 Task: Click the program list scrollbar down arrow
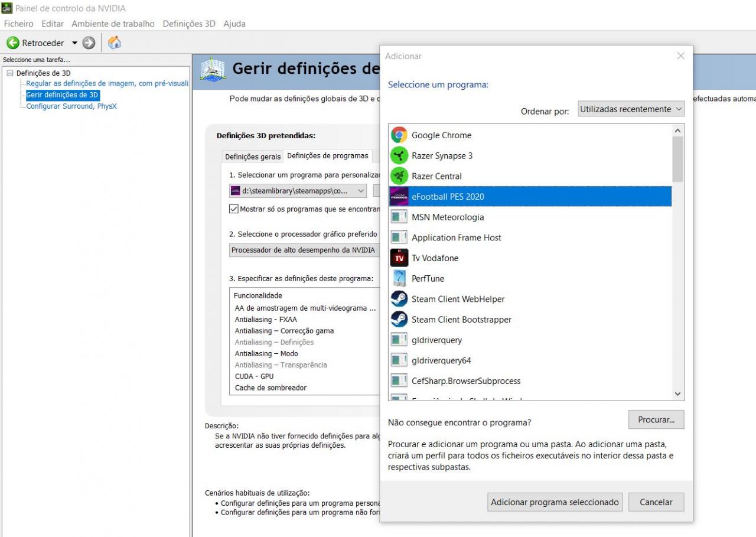677,394
